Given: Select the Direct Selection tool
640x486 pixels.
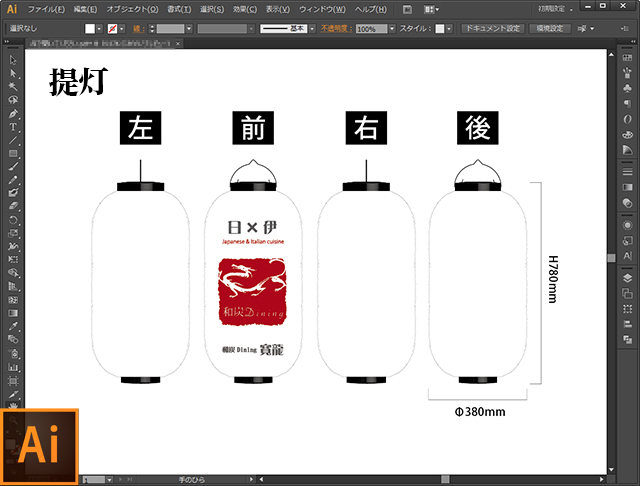Looking at the screenshot, I should click(13, 75).
